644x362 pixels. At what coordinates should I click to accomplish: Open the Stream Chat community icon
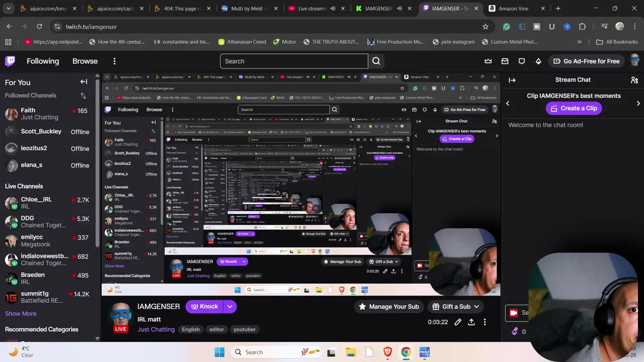634,80
